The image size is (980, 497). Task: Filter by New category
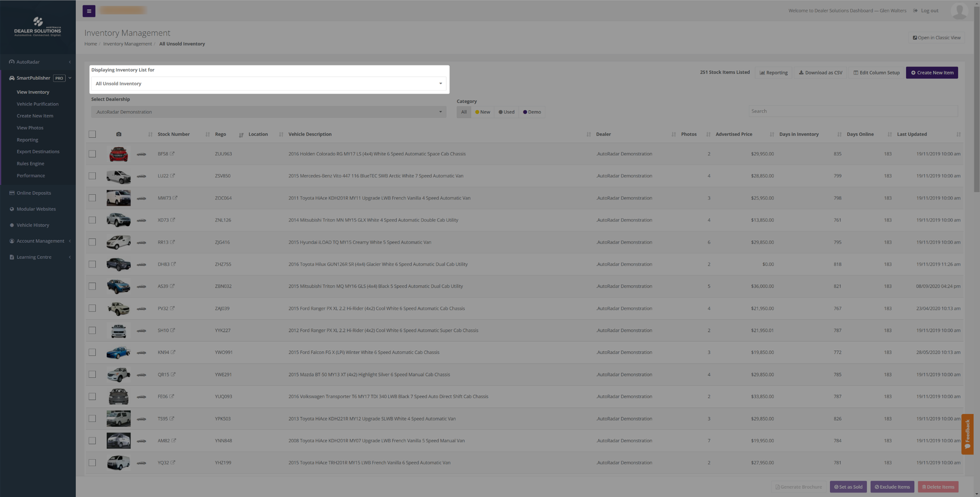(482, 112)
